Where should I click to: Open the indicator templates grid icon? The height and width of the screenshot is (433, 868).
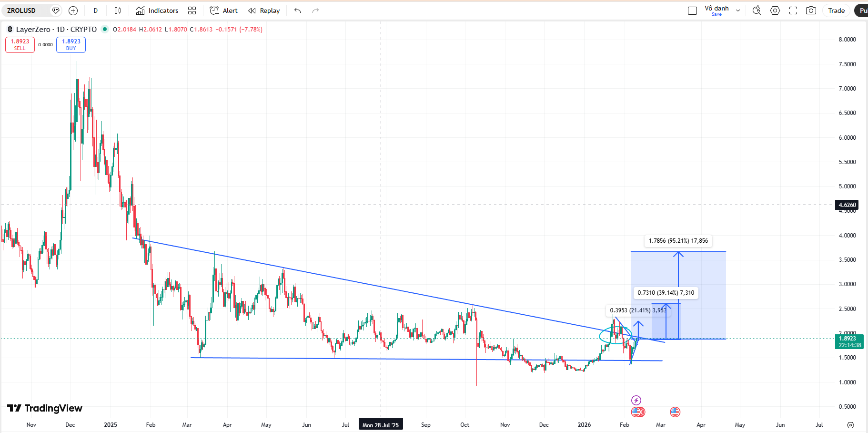(192, 10)
